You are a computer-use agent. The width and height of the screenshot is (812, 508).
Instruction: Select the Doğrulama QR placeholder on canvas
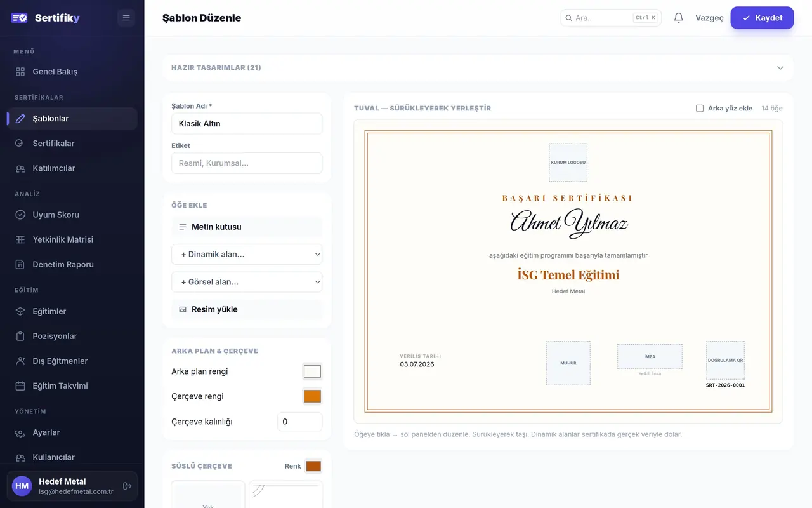click(726, 360)
